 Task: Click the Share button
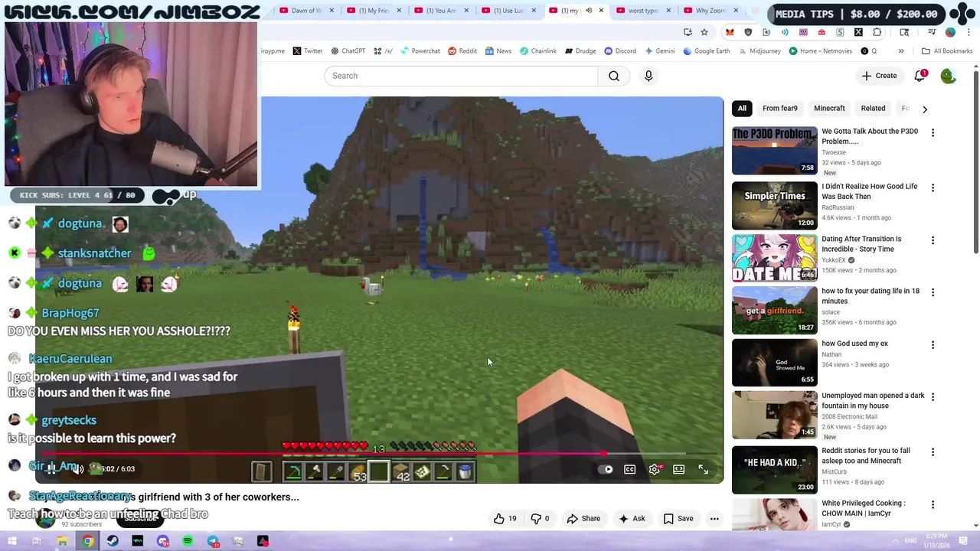[583, 519]
